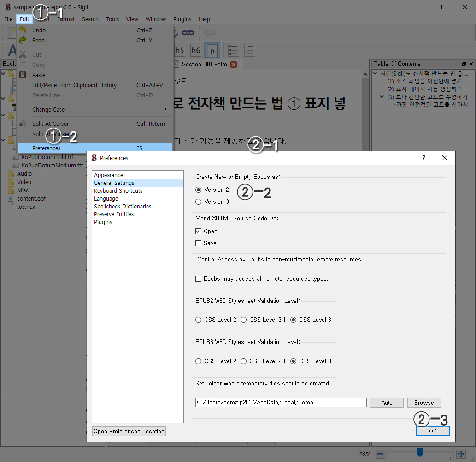The image size is (476, 462).
Task: Undock the Table Of Contents panel
Action: pos(464,64)
